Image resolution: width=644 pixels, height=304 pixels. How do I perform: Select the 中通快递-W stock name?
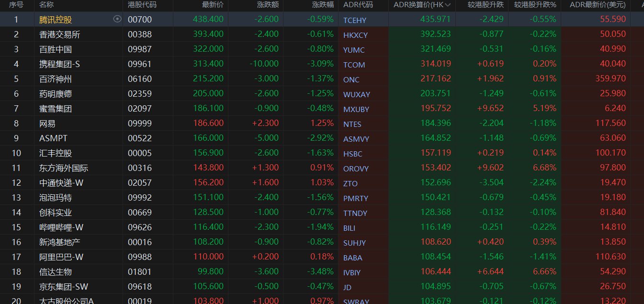(x=61, y=183)
